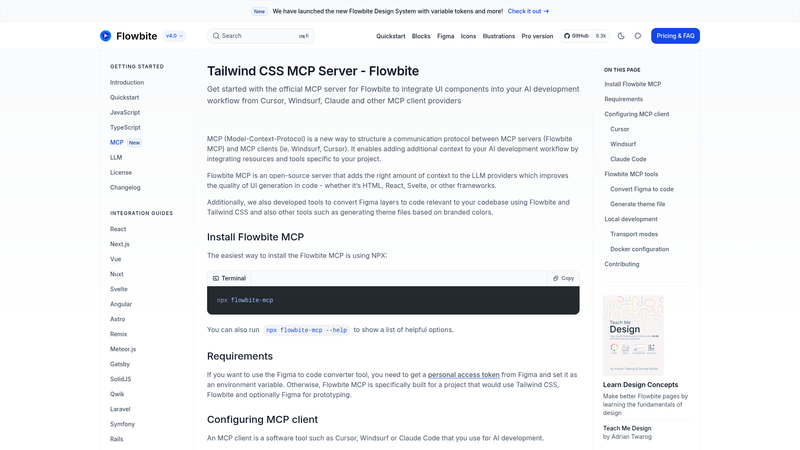
Task: Click the arrow after Check it out
Action: tap(546, 11)
